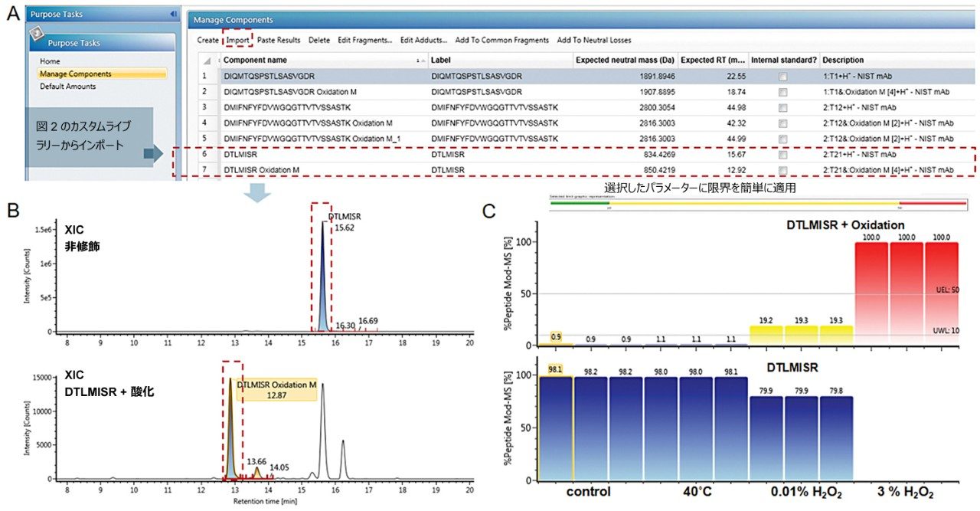980x511 pixels.
Task: Click the DTLMISR Oxidation M 12.87 label
Action: (x=276, y=391)
